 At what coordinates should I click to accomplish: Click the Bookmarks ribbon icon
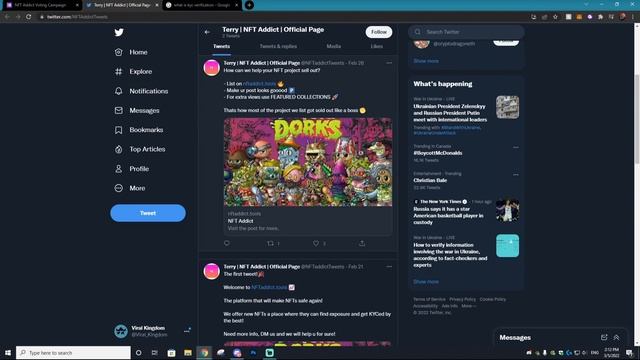118,130
